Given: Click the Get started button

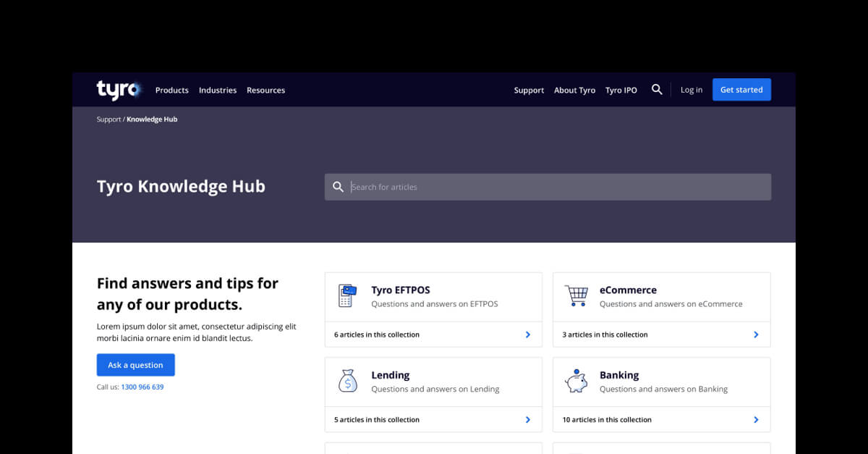Looking at the screenshot, I should [741, 90].
